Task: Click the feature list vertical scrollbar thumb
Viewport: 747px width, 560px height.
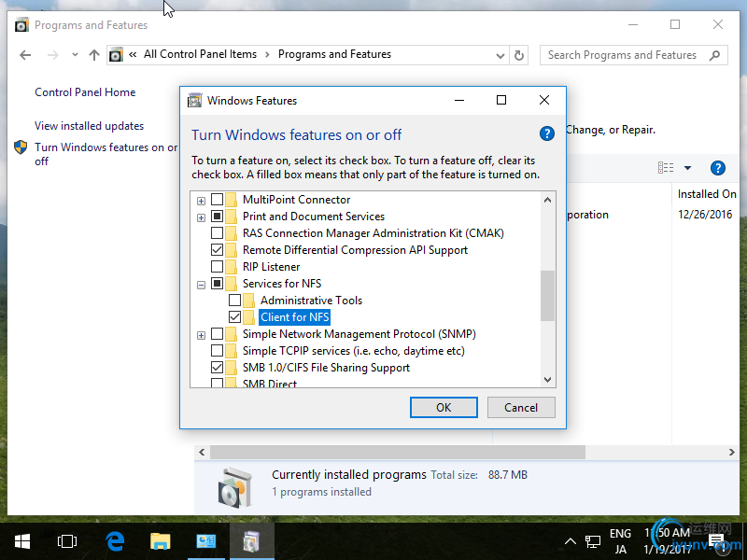Action: pos(547,296)
